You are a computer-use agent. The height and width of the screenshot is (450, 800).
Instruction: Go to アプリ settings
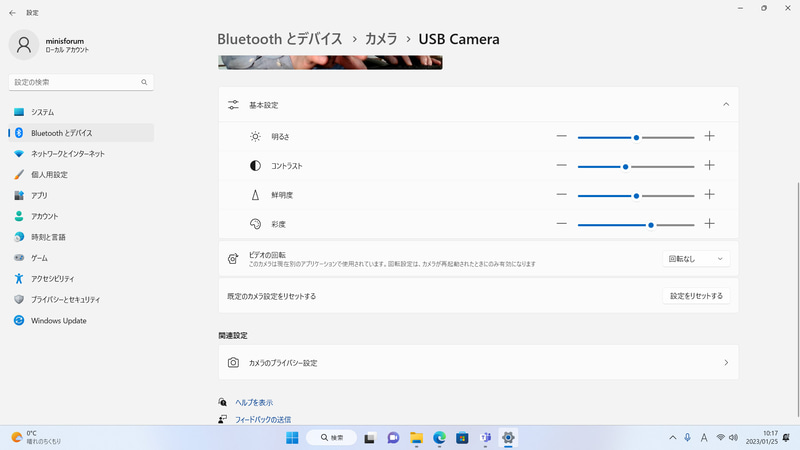[81, 195]
